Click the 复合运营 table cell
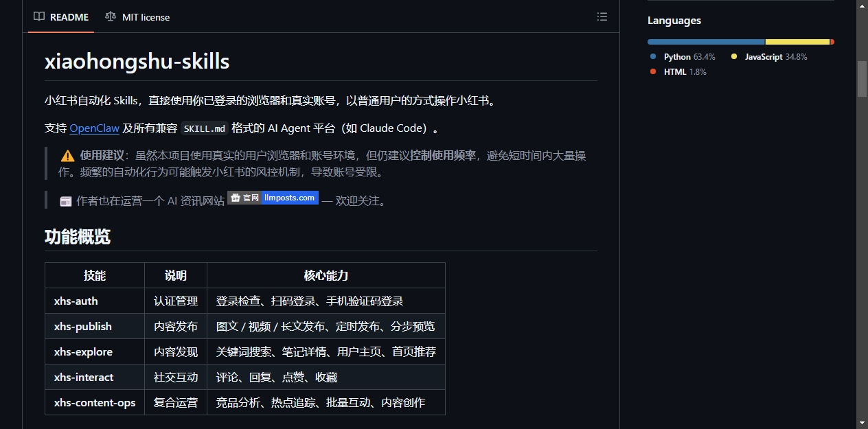This screenshot has width=868, height=429. tap(176, 402)
